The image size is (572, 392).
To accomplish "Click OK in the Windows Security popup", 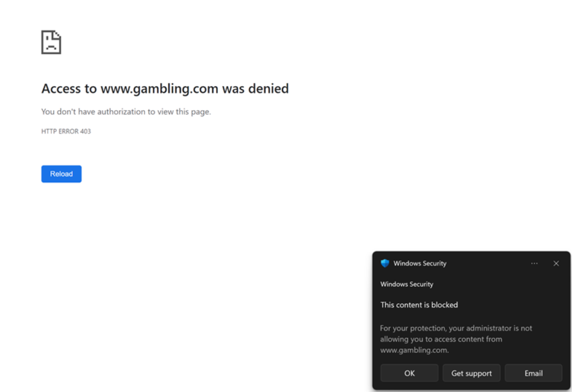I will pos(409,373).
